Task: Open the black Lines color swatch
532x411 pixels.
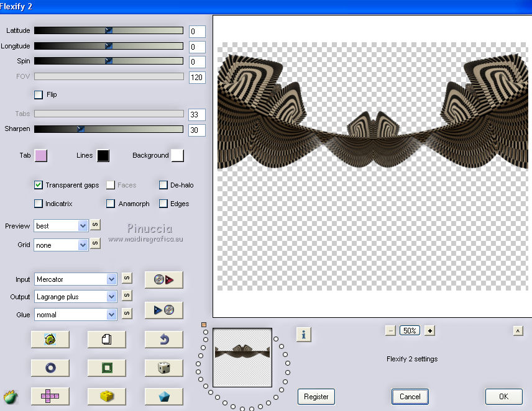Action: coord(103,156)
